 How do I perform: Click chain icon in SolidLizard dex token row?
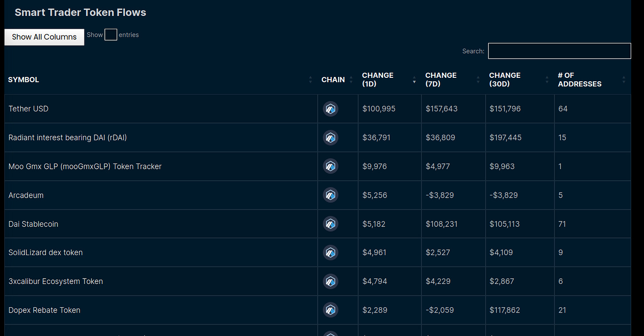pyautogui.click(x=330, y=252)
